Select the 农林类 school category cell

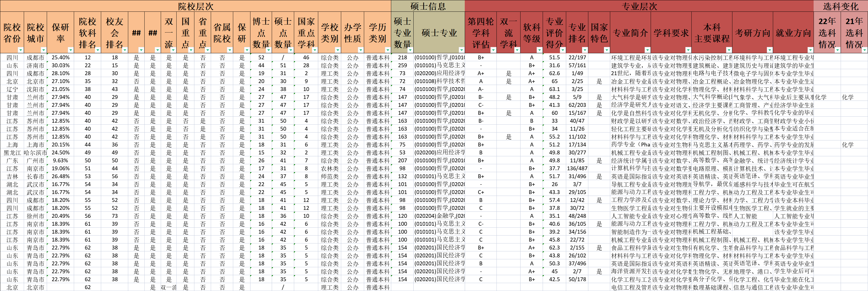(x=329, y=168)
